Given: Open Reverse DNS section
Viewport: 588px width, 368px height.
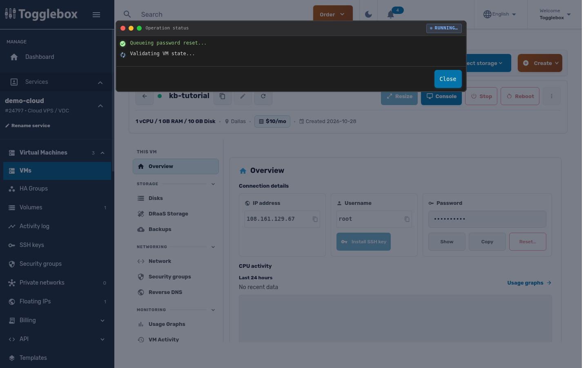Looking at the screenshot, I should [176, 292].
